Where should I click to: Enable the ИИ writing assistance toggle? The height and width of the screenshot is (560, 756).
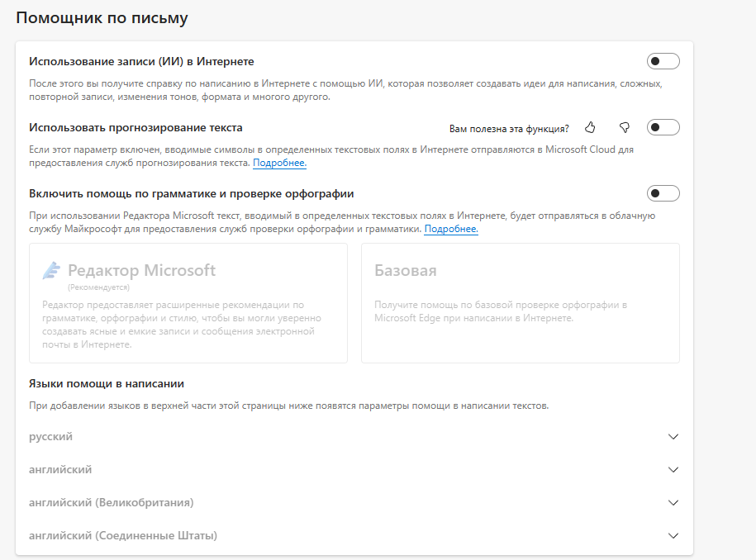pos(663,61)
